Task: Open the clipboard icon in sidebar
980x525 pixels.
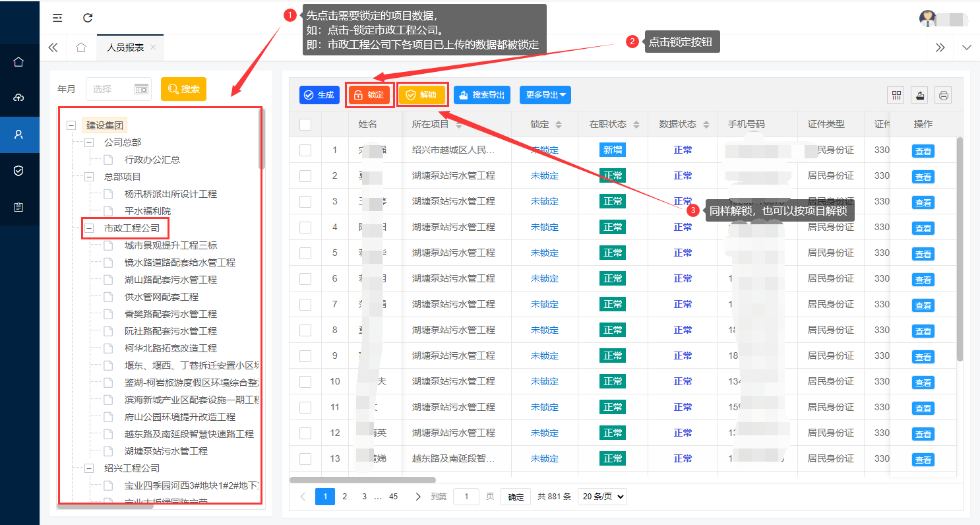Action: coord(18,206)
